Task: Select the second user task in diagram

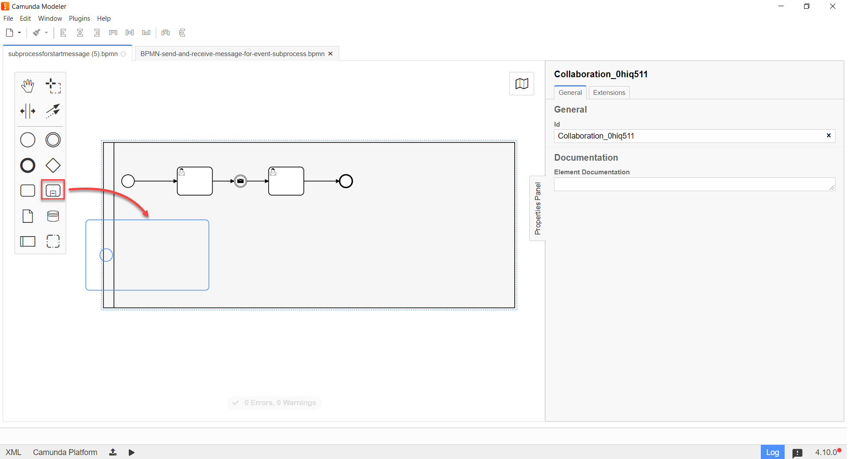Action: pyautogui.click(x=286, y=181)
